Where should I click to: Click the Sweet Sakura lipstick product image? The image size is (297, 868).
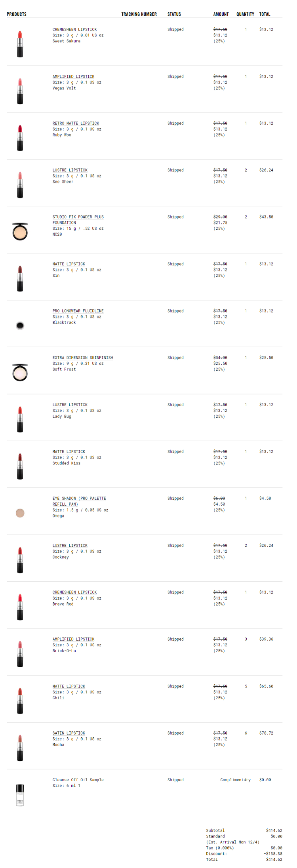click(x=20, y=44)
